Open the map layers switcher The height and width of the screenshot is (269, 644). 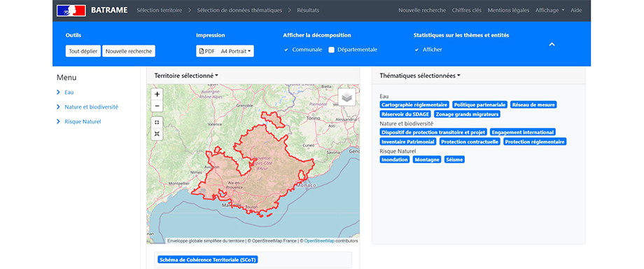tap(347, 97)
